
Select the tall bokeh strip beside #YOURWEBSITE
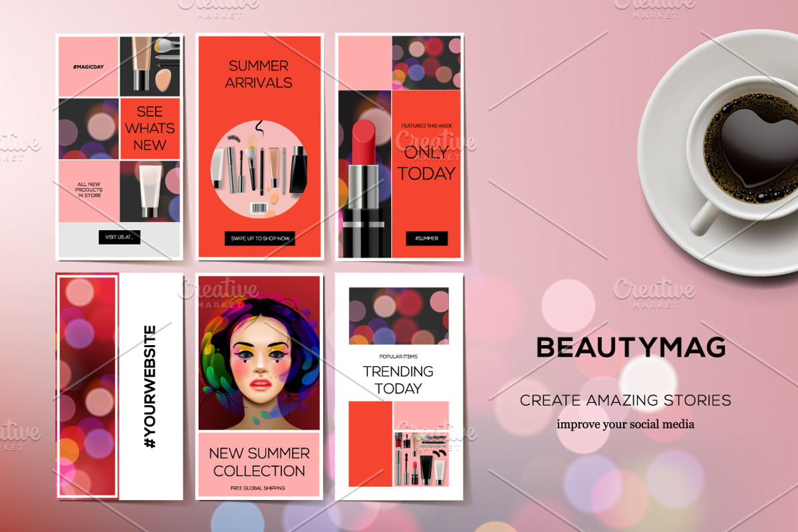[88, 386]
